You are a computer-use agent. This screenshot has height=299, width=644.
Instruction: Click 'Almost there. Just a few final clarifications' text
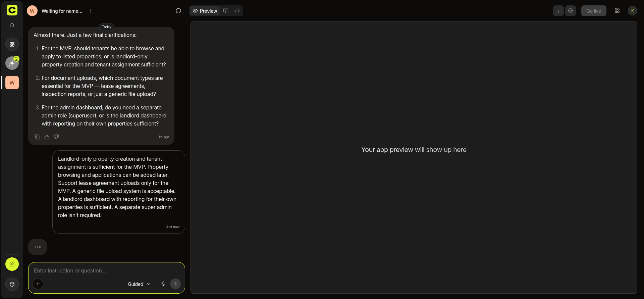coord(85,35)
